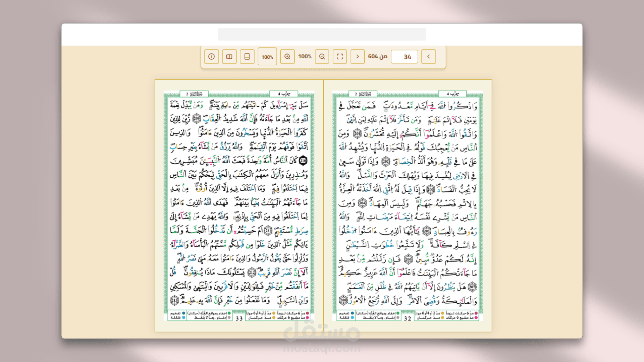Click the '604 من' page count text
644x362 pixels.
tap(378, 56)
